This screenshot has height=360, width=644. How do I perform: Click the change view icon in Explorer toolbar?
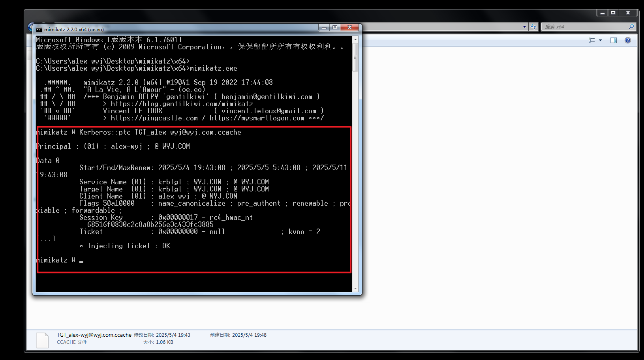(591, 40)
